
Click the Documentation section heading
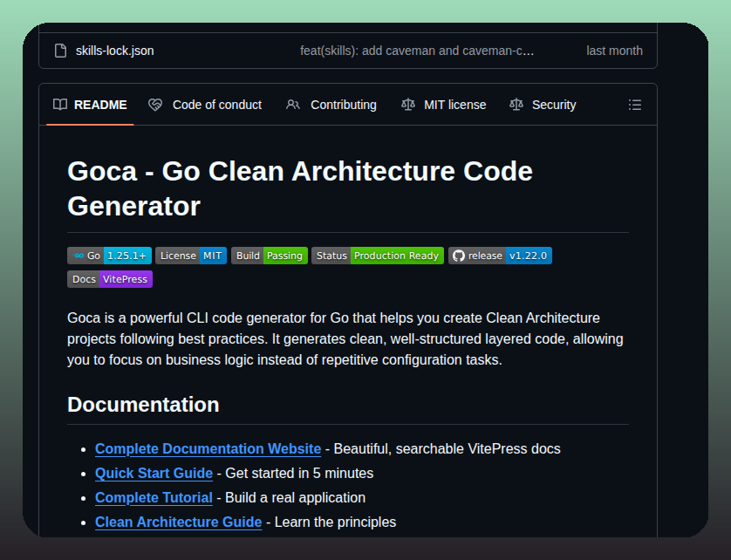(143, 404)
